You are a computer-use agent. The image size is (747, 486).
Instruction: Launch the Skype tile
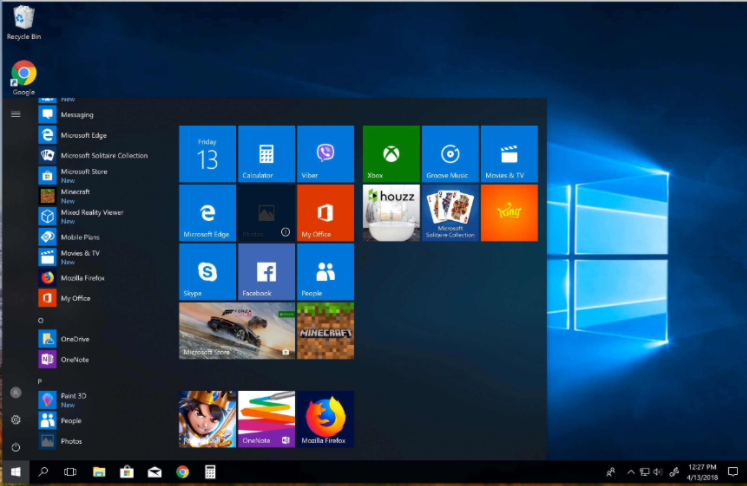207,272
